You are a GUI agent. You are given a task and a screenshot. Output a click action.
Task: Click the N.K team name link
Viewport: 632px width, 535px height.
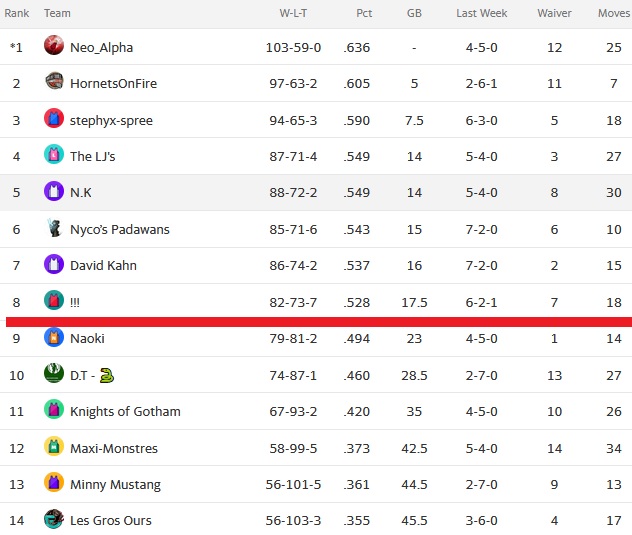81,192
